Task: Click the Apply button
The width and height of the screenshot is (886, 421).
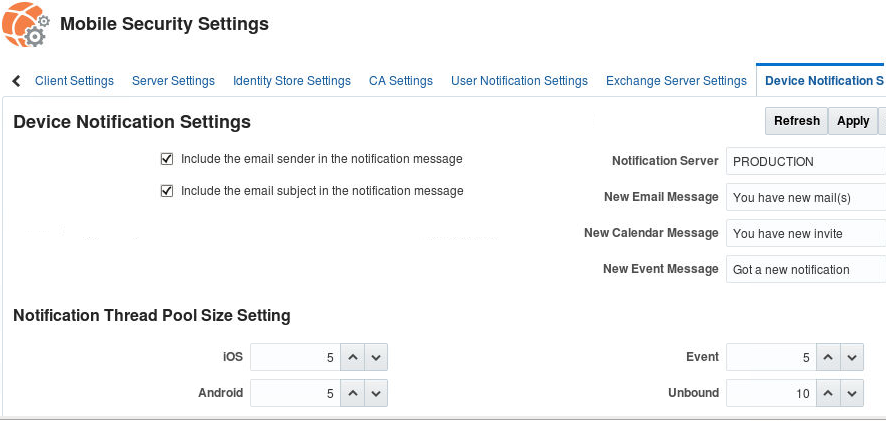Action: [x=853, y=121]
